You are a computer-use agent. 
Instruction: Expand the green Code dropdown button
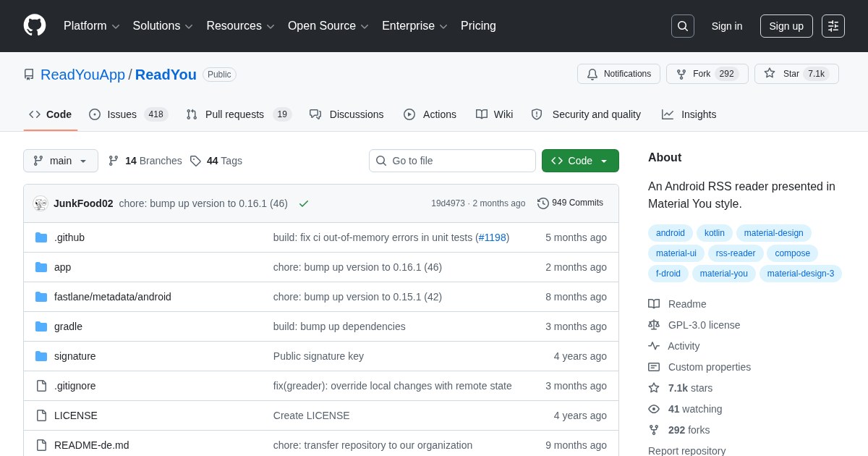[x=580, y=161]
